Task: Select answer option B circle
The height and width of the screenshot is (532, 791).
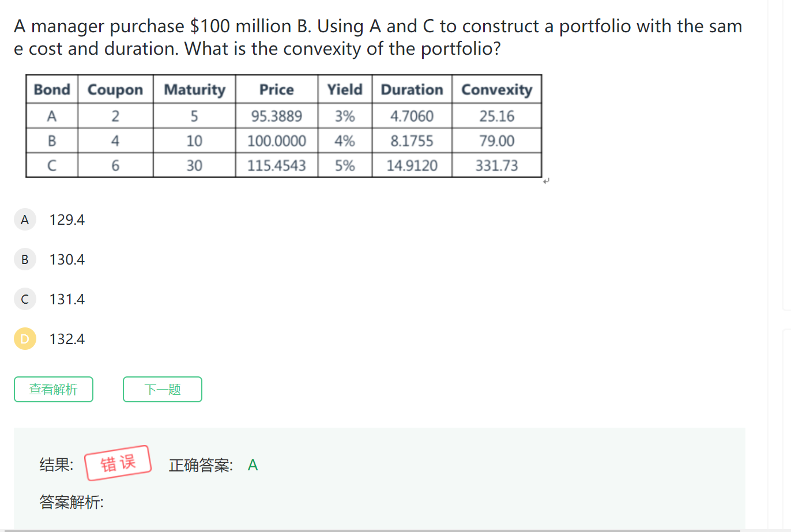Action: [x=25, y=259]
